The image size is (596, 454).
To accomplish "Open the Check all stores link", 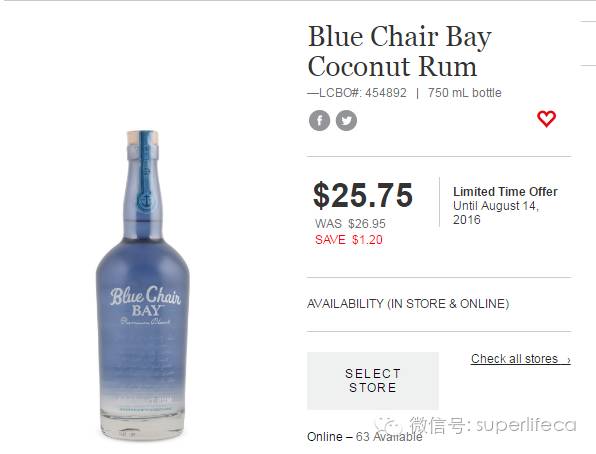I will pos(514,359).
